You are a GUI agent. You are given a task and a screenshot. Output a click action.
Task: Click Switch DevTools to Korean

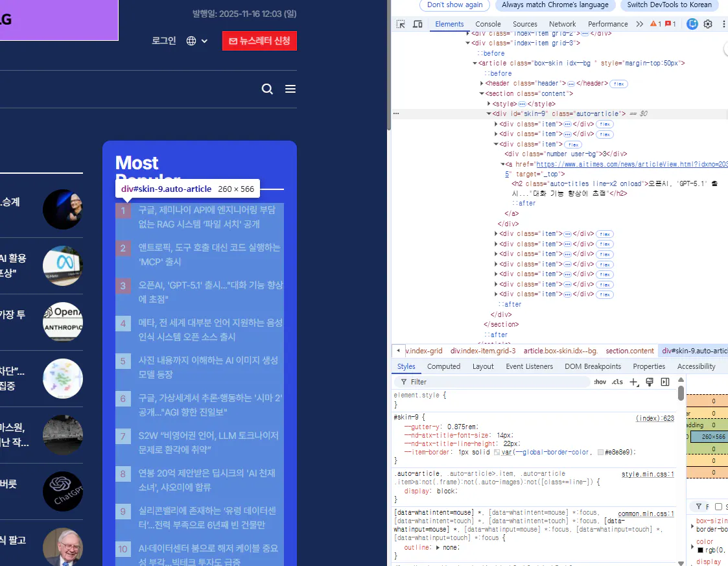tap(669, 5)
